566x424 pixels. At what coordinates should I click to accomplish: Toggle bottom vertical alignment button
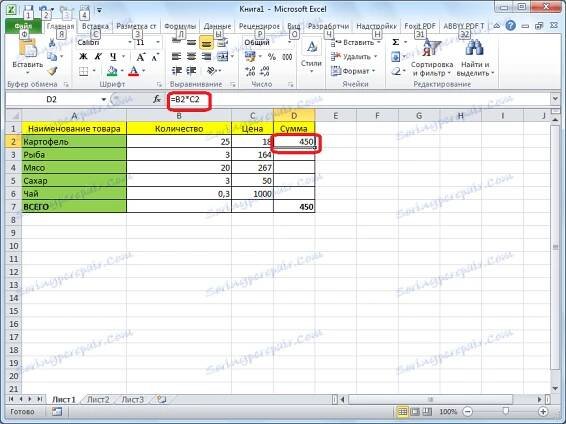(x=206, y=43)
